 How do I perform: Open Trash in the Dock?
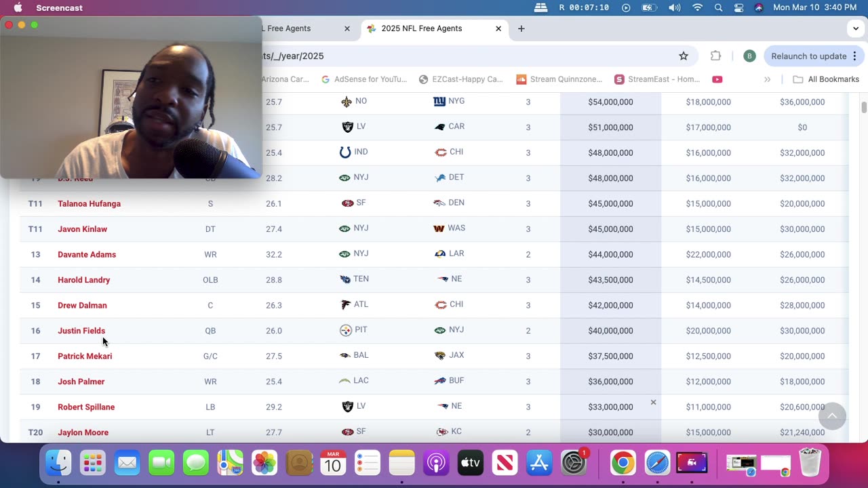tap(810, 463)
